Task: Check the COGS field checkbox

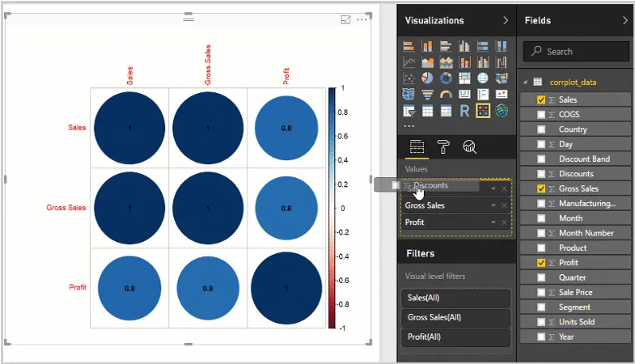Action: tap(541, 115)
